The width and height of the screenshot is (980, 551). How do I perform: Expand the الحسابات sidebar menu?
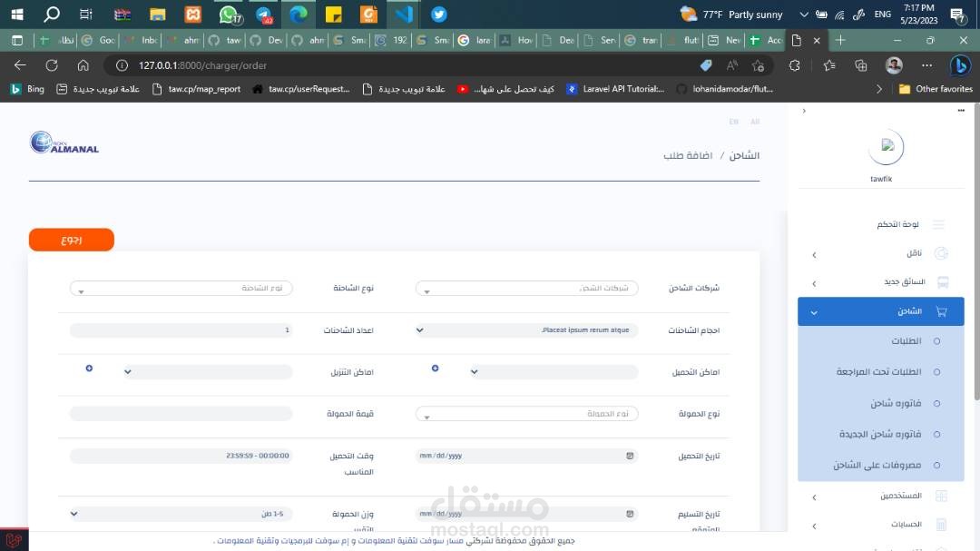pyautogui.click(x=880, y=525)
